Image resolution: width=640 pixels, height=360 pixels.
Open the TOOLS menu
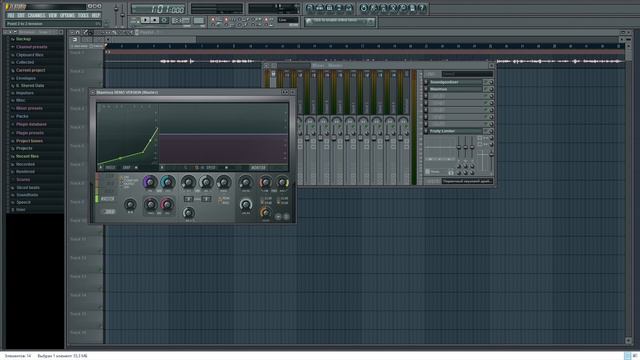[x=83, y=16]
